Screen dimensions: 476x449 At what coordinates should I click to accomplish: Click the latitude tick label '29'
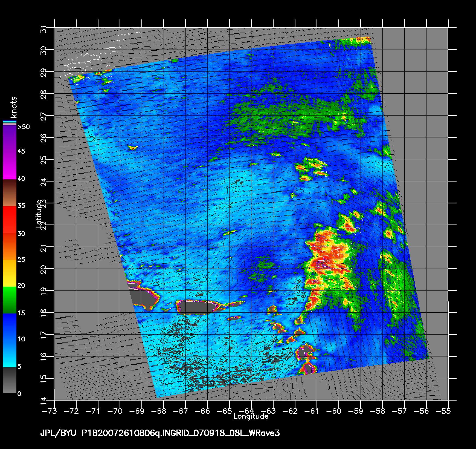[44, 73]
